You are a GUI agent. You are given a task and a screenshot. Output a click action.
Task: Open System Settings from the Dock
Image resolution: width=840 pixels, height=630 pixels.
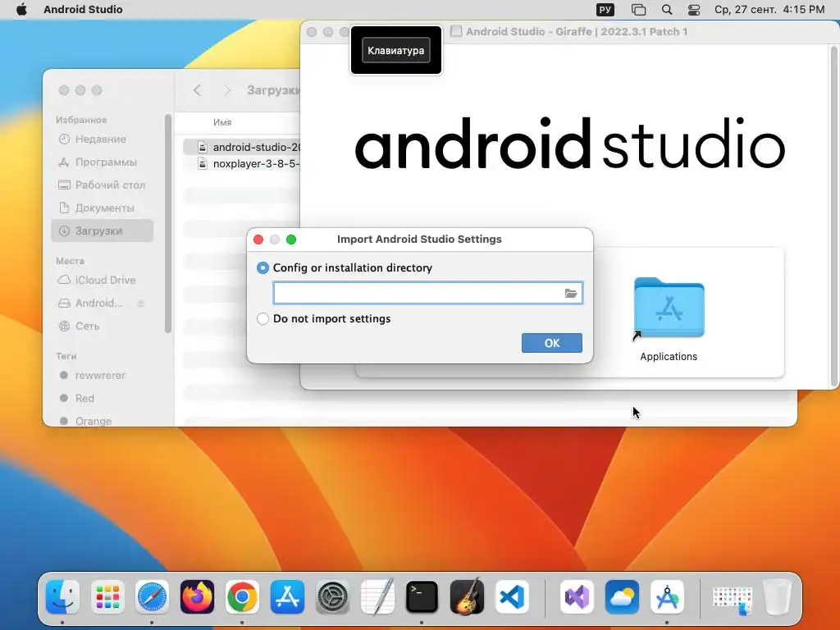click(332, 597)
